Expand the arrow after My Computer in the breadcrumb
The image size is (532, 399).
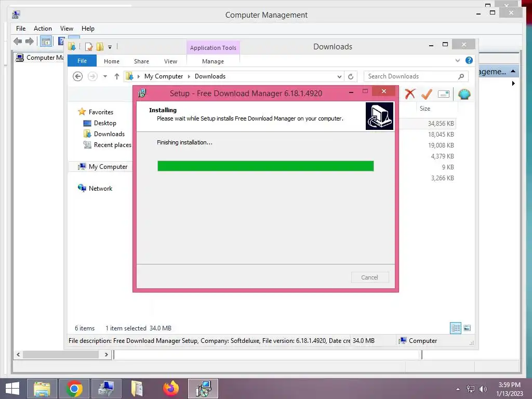(189, 76)
